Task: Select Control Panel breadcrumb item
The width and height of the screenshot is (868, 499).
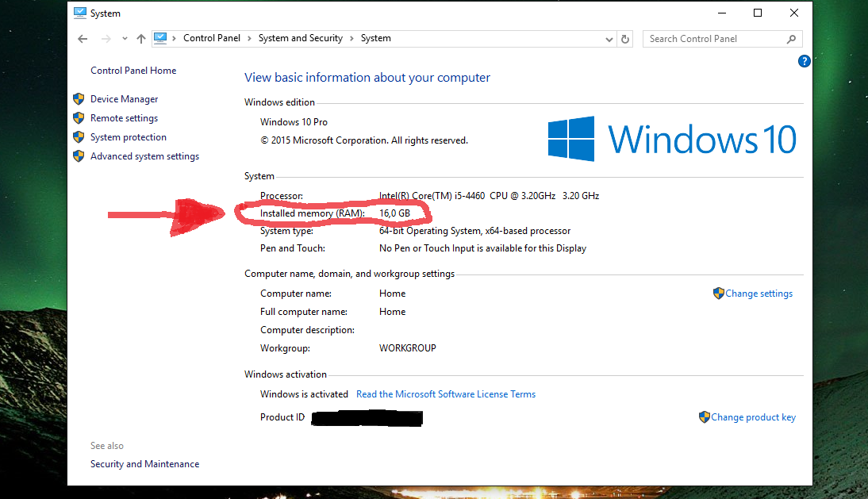Action: click(x=212, y=38)
